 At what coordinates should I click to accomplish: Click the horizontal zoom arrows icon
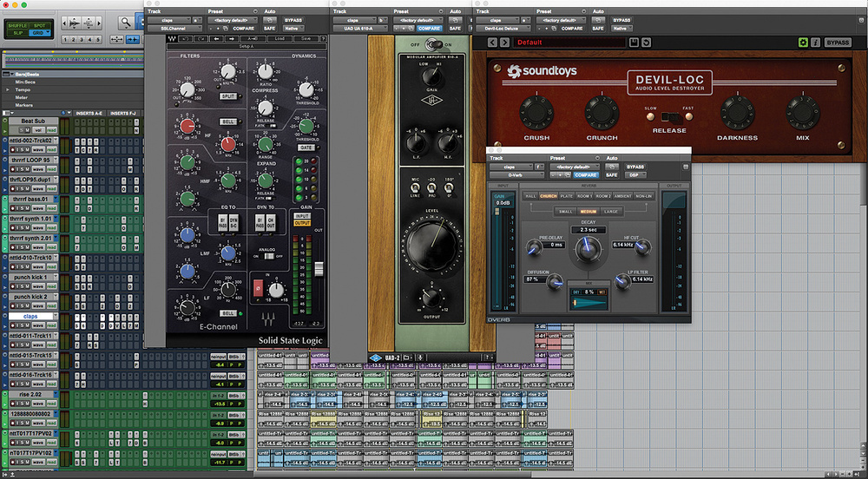click(x=116, y=39)
